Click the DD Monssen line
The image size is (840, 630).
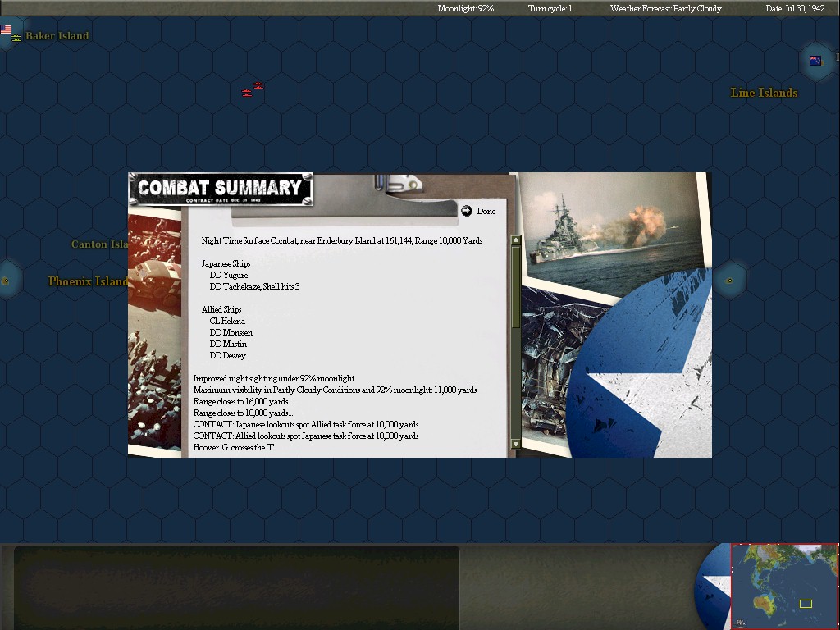coord(231,333)
